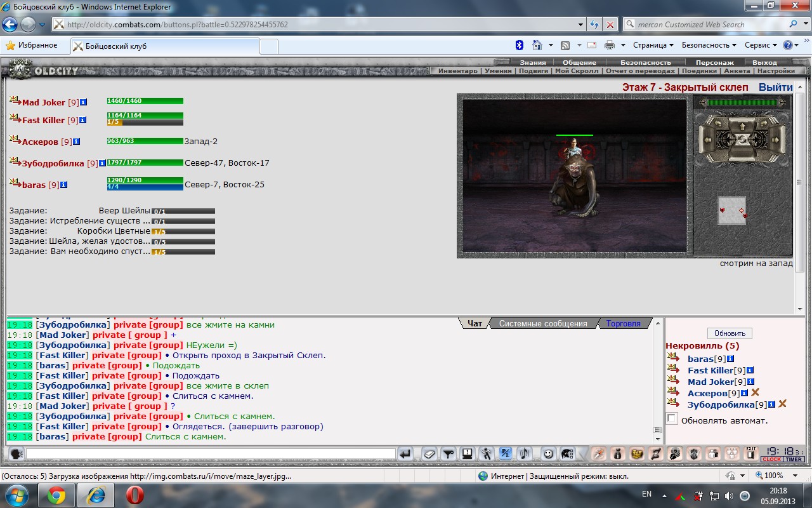
Task: Click the Коробки Цветные quest progress bar
Action: point(183,231)
